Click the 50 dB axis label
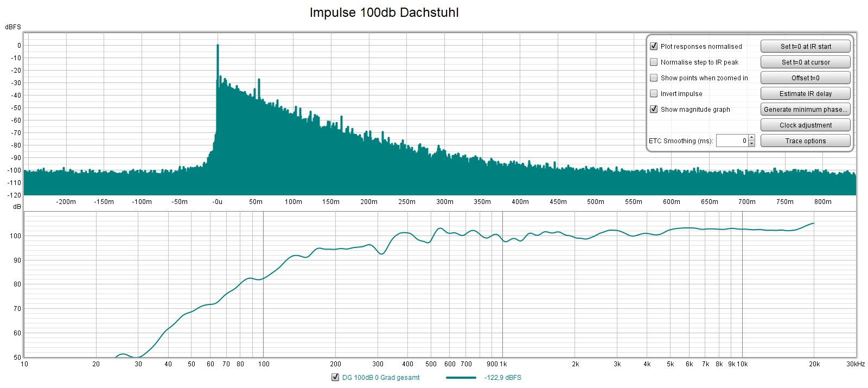 pyautogui.click(x=16, y=358)
